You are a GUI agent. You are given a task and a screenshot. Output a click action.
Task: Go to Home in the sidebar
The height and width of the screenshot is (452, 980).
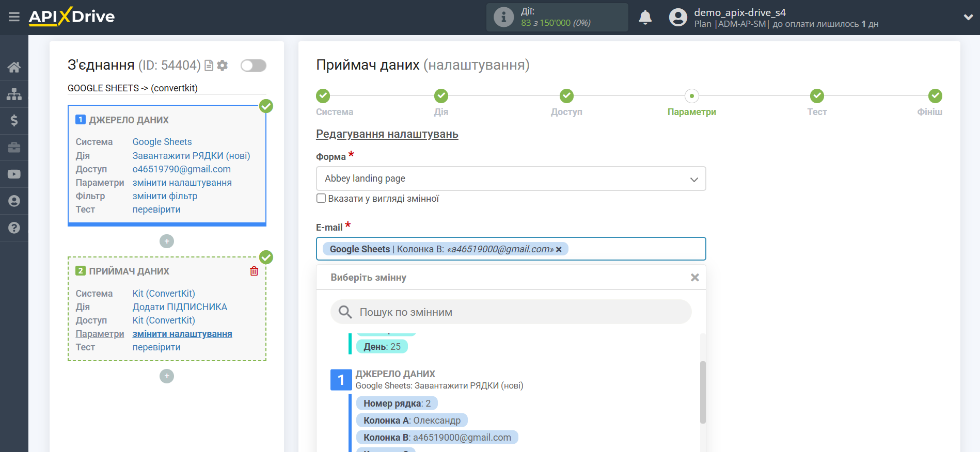point(14,67)
